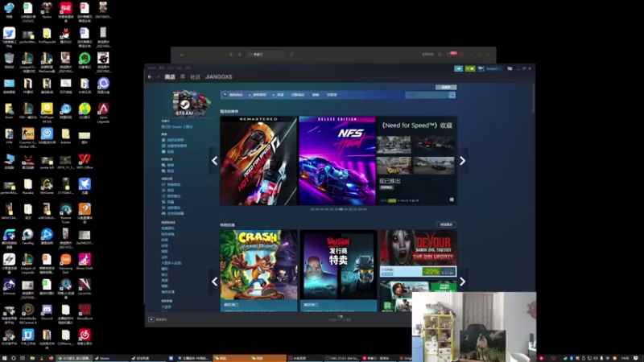Open the Discord desktop shortcut

pyautogui.click(x=47, y=312)
